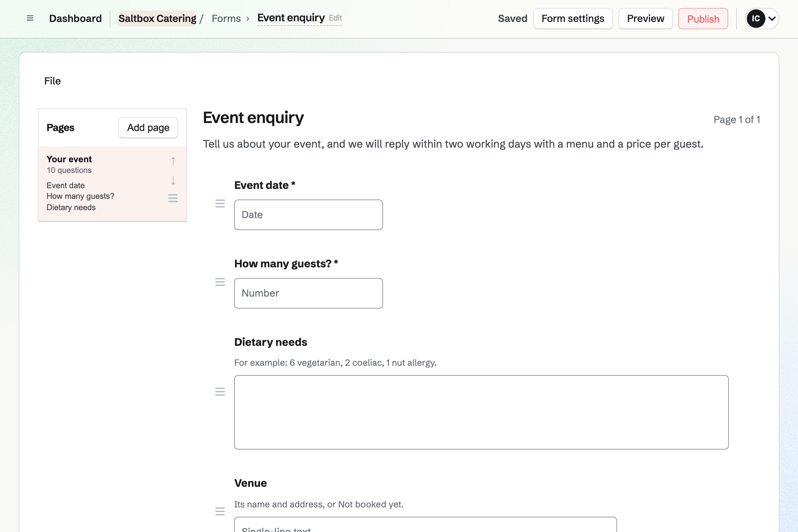798x532 pixels.
Task: Jump to Event date in pages list
Action: tap(66, 186)
